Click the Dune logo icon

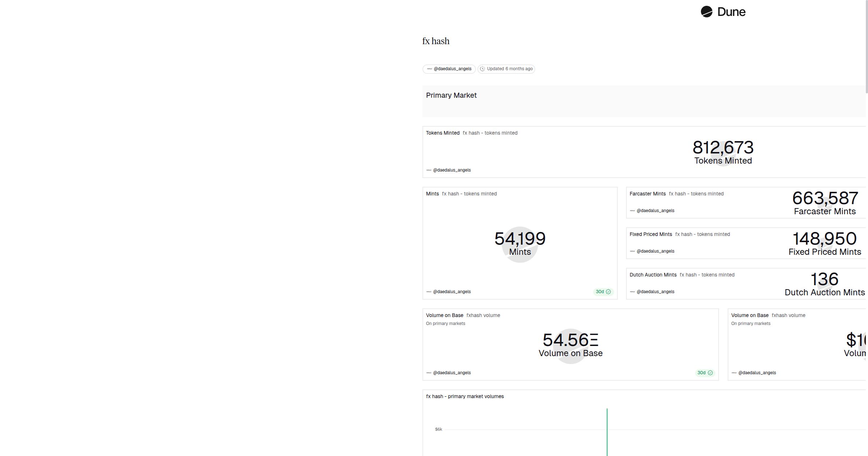tap(706, 12)
